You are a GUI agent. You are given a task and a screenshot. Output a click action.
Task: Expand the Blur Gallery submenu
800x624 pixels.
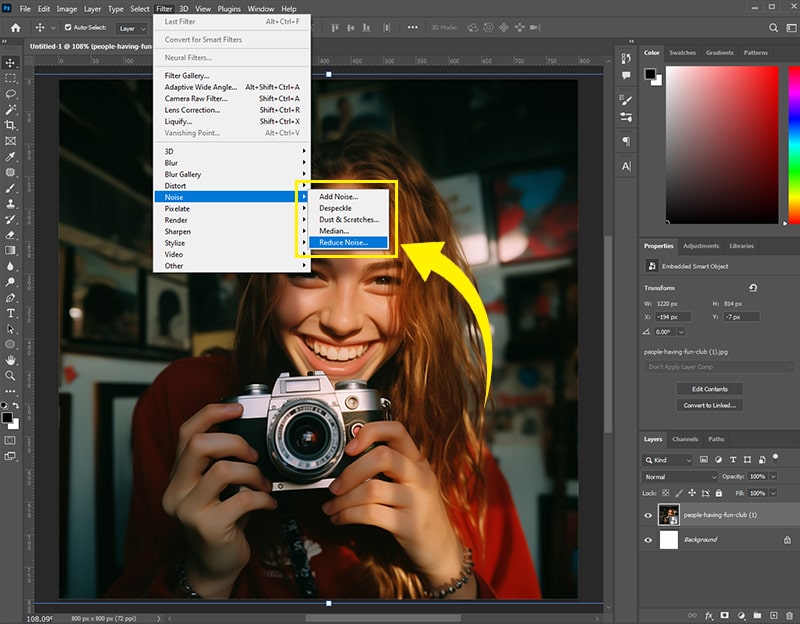pyautogui.click(x=232, y=174)
